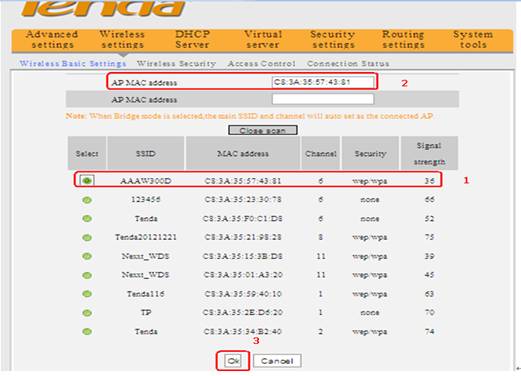Click signal strength value 63
521x376 pixels.
click(430, 294)
